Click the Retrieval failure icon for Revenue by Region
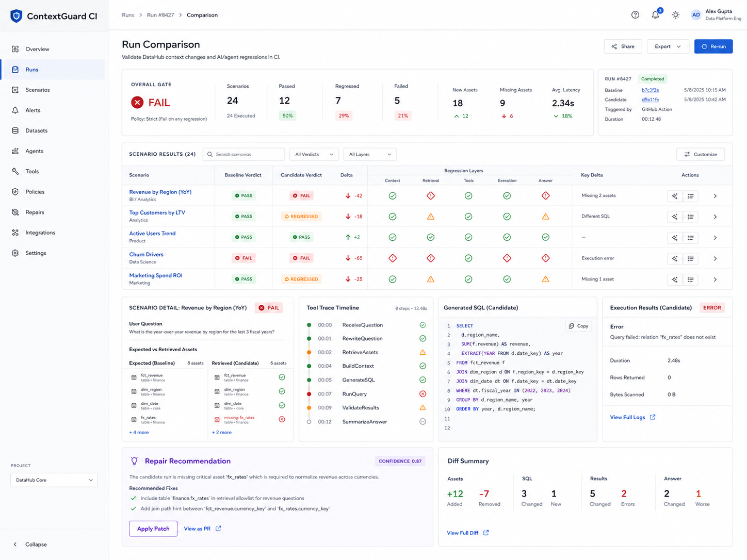Viewport: 747px width, 560px height. [430, 196]
